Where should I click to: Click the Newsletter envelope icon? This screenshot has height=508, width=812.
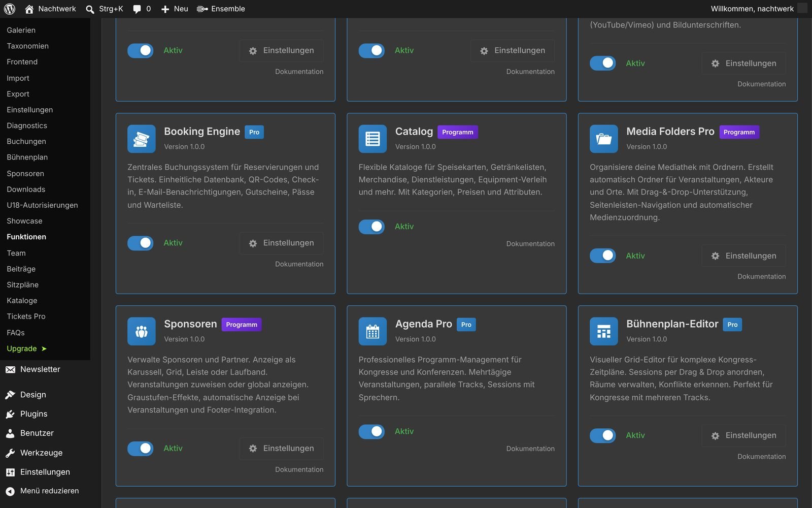[x=10, y=369]
